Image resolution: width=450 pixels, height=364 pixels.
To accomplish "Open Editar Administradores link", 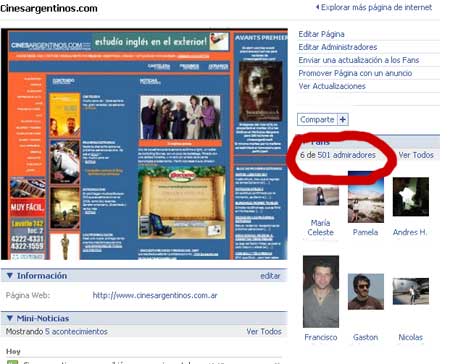I will (338, 47).
